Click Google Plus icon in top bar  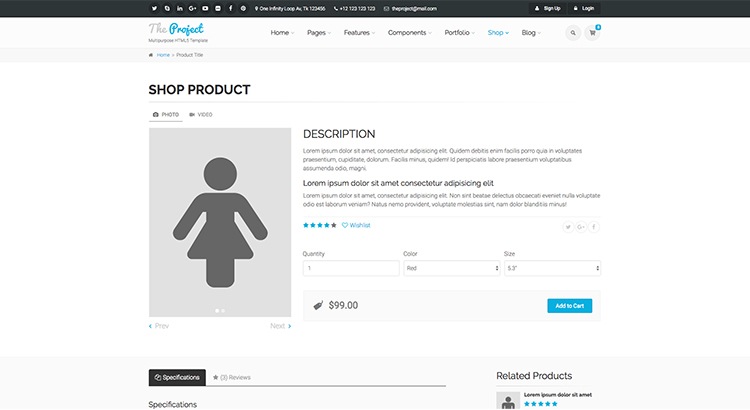click(x=192, y=8)
